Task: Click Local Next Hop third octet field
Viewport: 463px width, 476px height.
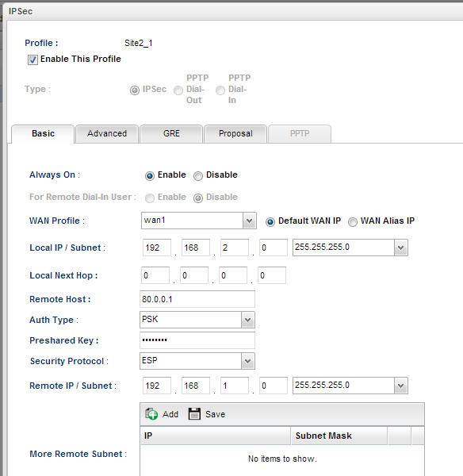Action: [x=233, y=275]
